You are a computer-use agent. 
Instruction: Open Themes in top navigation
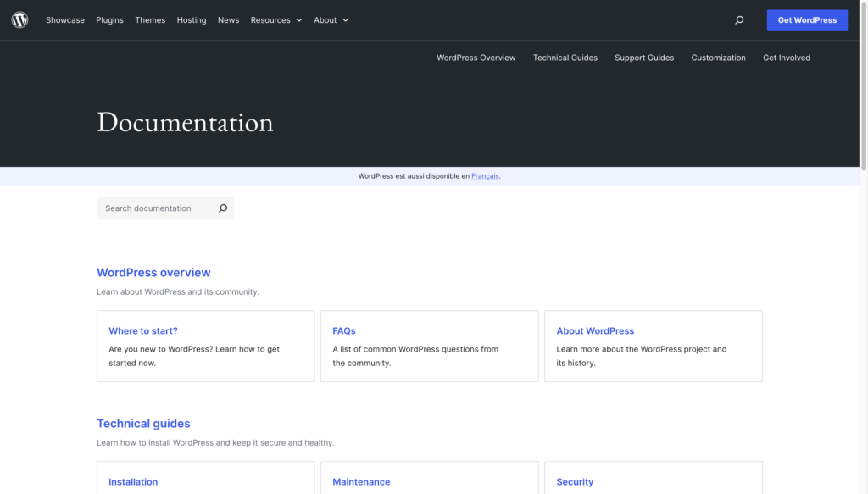click(x=150, y=20)
